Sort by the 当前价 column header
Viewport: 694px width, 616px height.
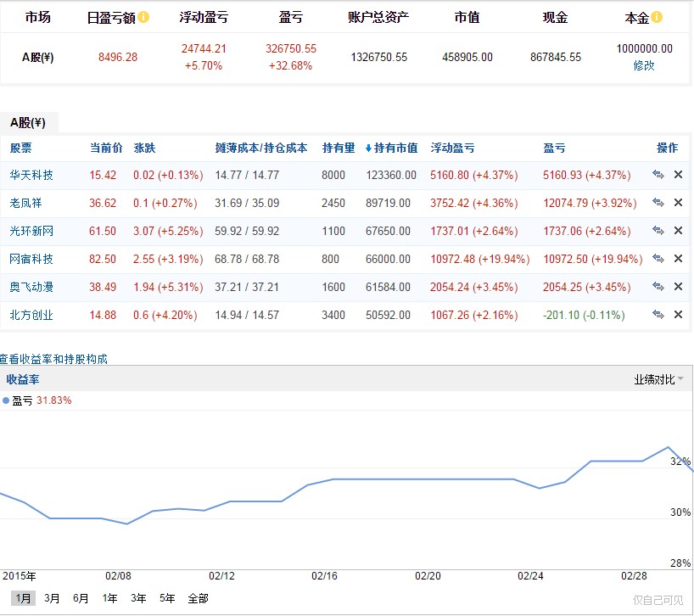click(x=106, y=148)
